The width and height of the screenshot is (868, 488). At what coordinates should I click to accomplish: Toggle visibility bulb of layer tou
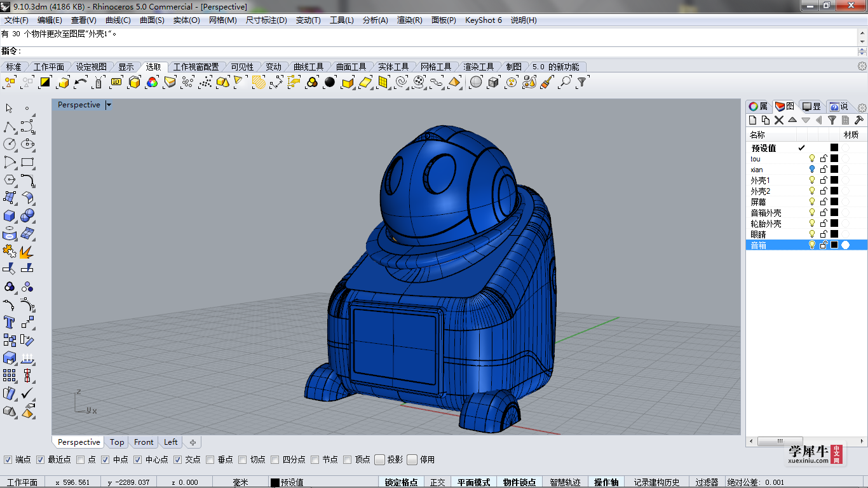[x=811, y=159]
